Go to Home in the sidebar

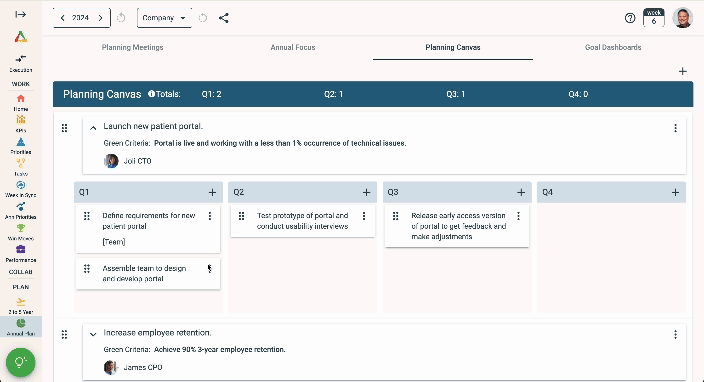coord(21,103)
